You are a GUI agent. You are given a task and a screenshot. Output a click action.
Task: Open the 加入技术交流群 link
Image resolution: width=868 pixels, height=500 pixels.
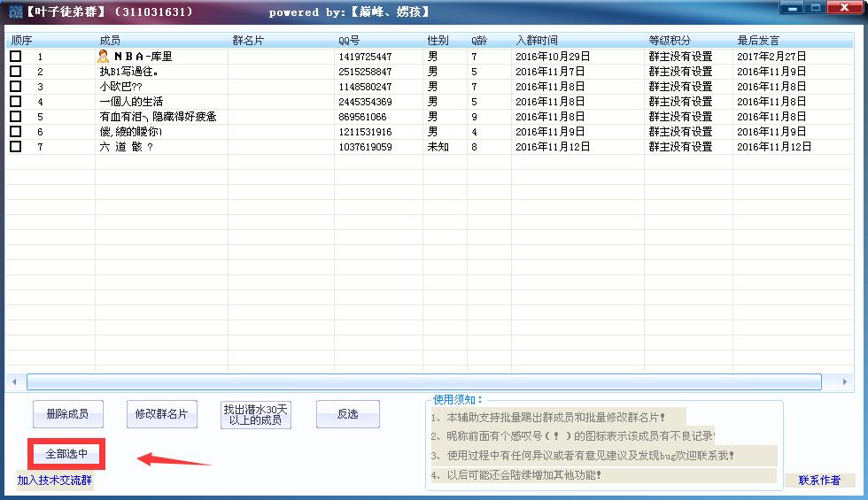(55, 481)
